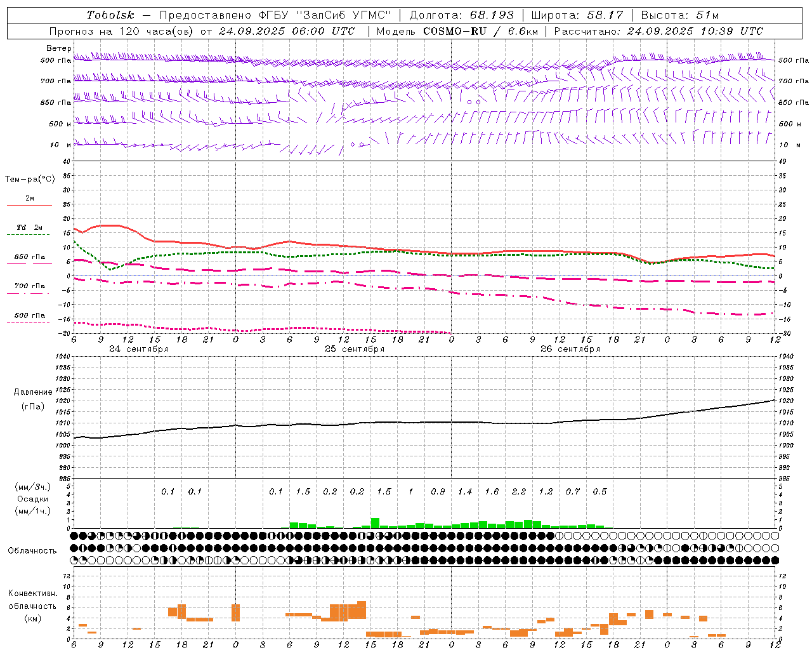
Task: Click the 'Ветер' wind section label
Action: point(58,48)
